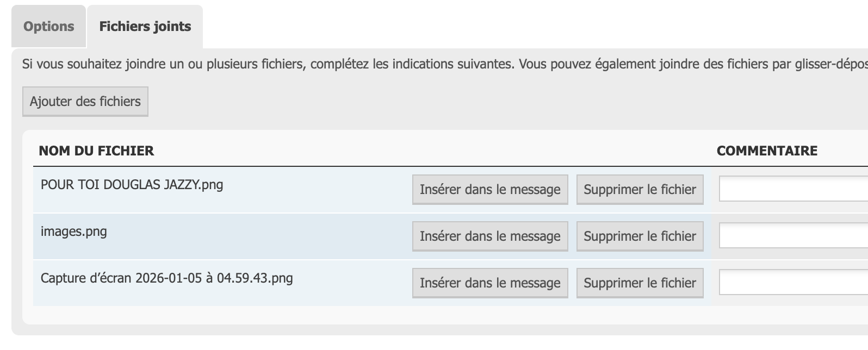Click comment box for Capture d'écran file
Screen dimensions: 868x350
click(x=793, y=283)
